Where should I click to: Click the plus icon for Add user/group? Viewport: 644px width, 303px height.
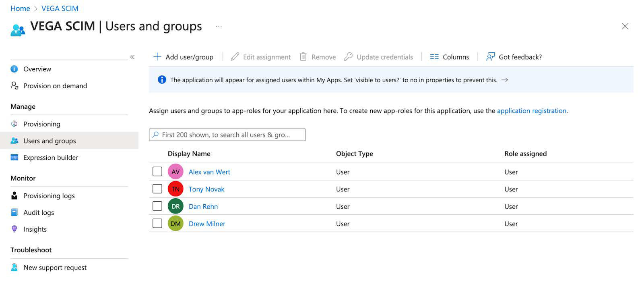(x=157, y=57)
